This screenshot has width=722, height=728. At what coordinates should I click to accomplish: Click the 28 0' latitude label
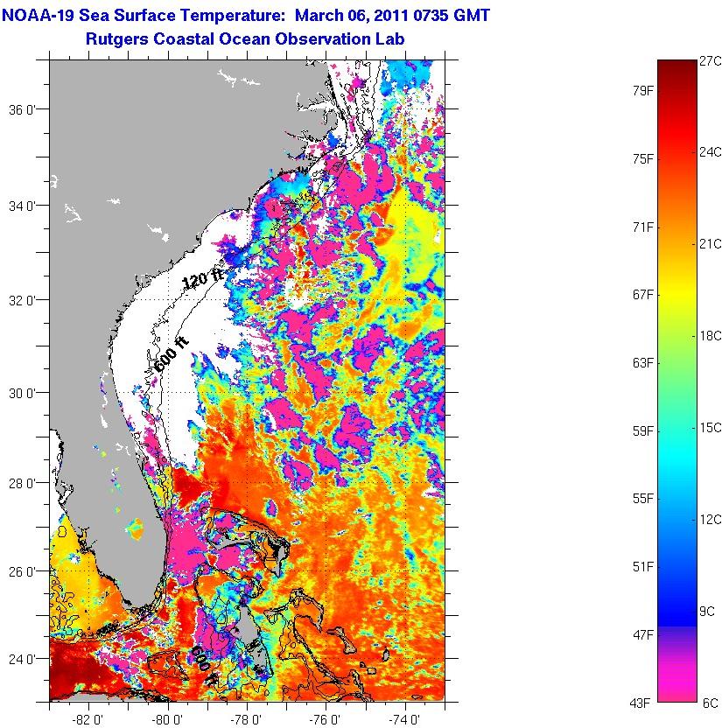[22, 483]
